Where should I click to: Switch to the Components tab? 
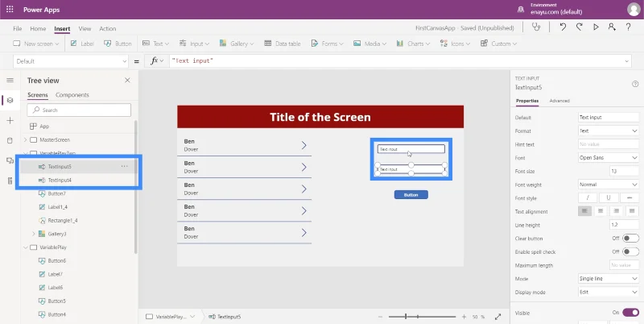72,94
